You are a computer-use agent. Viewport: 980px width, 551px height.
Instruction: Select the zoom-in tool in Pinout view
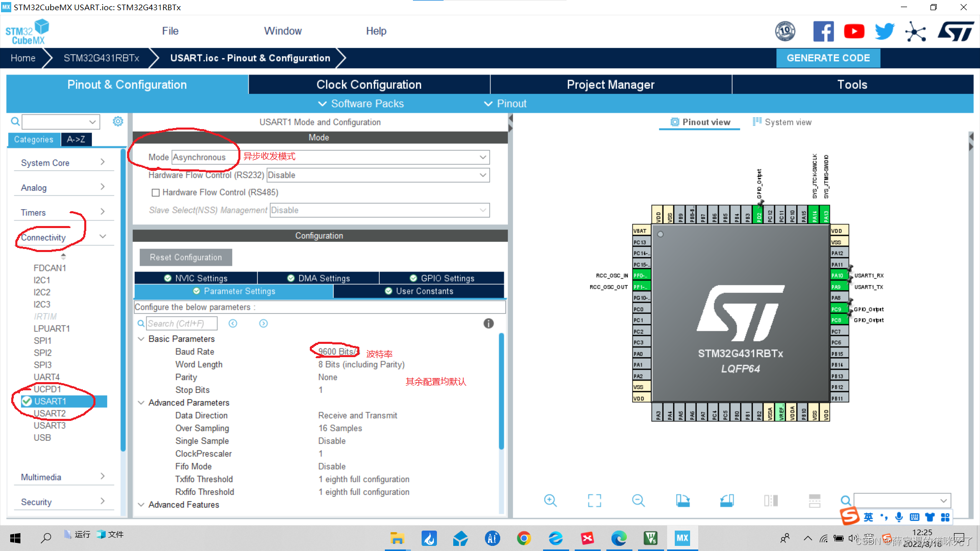pyautogui.click(x=550, y=500)
